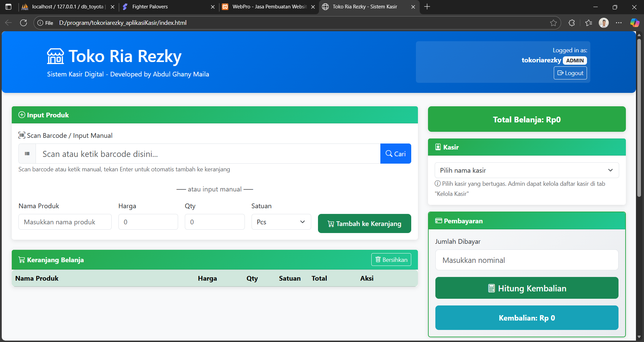Open the browser extensions puzzle icon
The height and width of the screenshot is (342, 644).
click(572, 23)
